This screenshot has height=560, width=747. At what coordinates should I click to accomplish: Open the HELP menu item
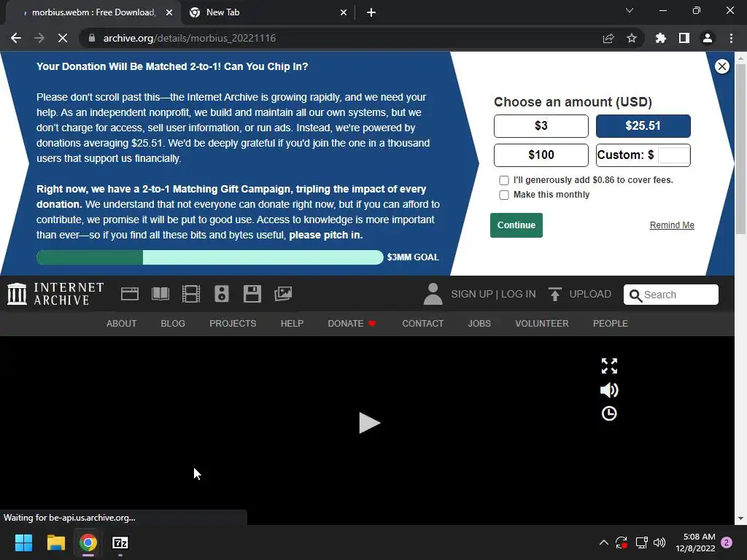pos(292,323)
